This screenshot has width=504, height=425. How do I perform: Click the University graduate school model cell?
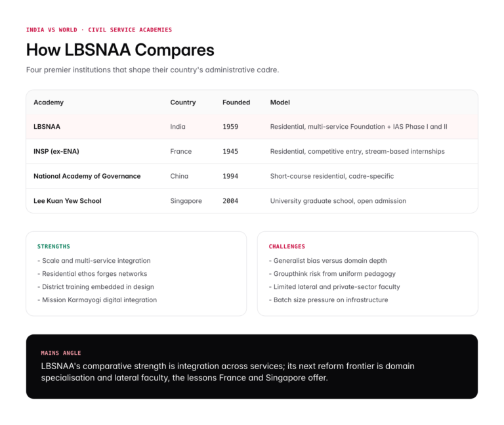338,201
